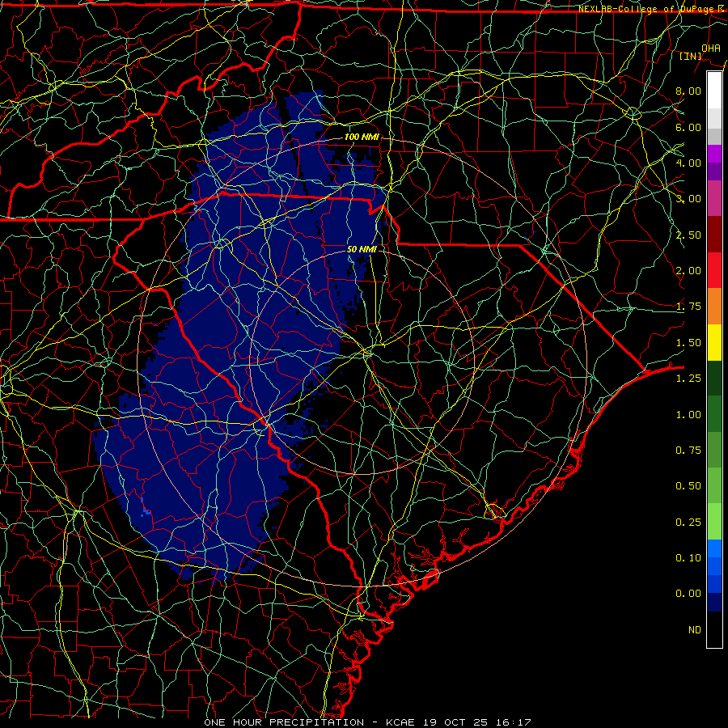This screenshot has height=728, width=728.
Task: Click the "6.00" legend value
Action: tap(688, 127)
